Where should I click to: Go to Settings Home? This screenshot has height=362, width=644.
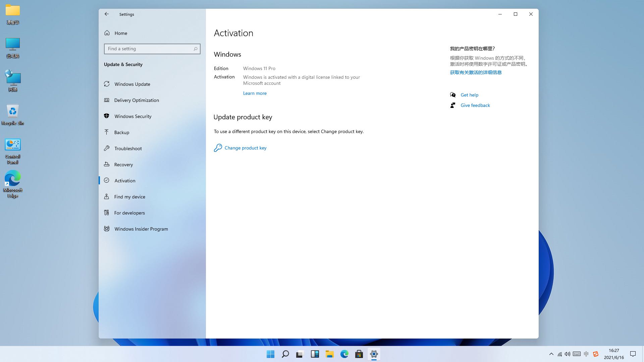coord(120,33)
